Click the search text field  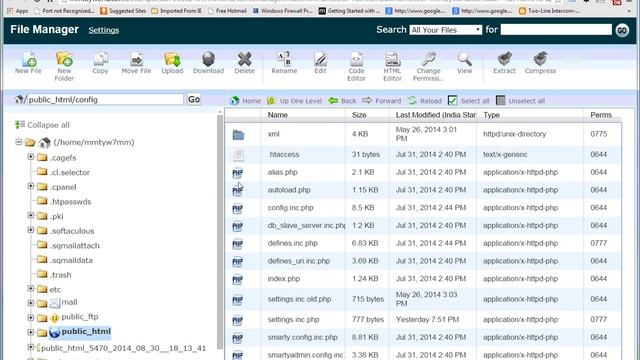tap(556, 30)
